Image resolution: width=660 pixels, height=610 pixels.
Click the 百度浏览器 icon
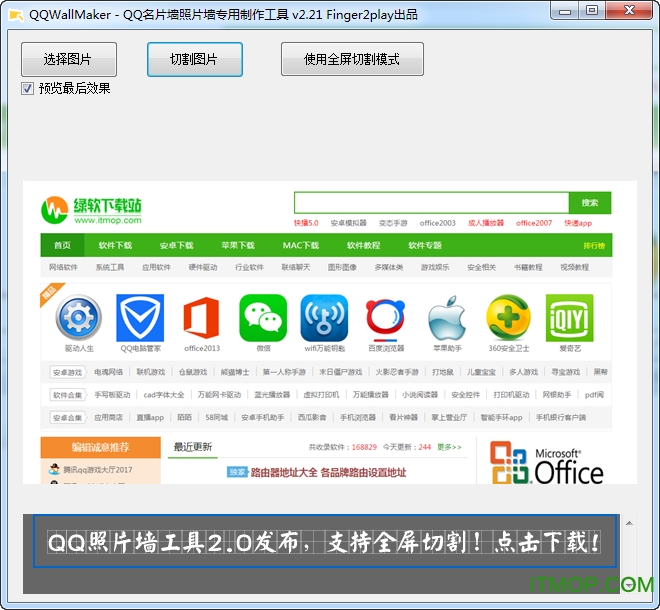tap(386, 319)
